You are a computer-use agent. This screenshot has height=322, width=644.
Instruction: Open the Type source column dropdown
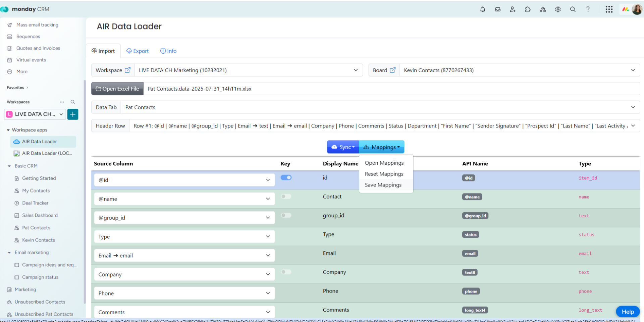184,236
